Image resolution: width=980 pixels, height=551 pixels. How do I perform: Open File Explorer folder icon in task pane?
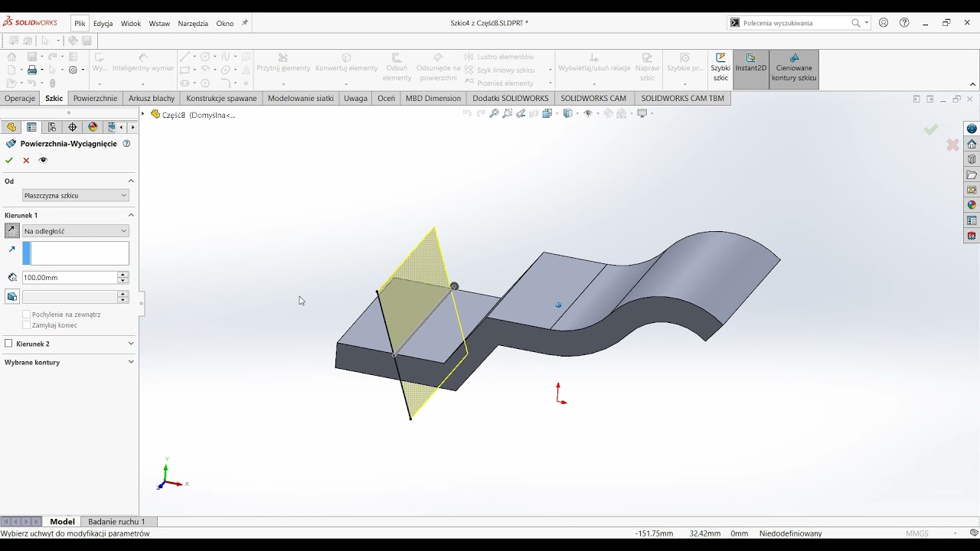972,174
